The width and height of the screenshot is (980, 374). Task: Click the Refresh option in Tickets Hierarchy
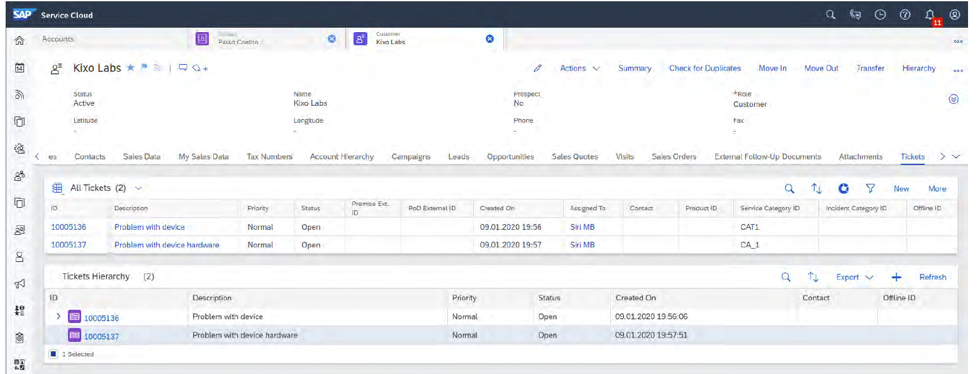(933, 276)
